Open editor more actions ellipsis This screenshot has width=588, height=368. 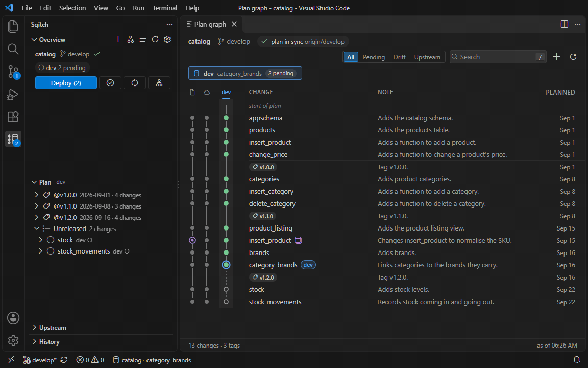point(578,24)
